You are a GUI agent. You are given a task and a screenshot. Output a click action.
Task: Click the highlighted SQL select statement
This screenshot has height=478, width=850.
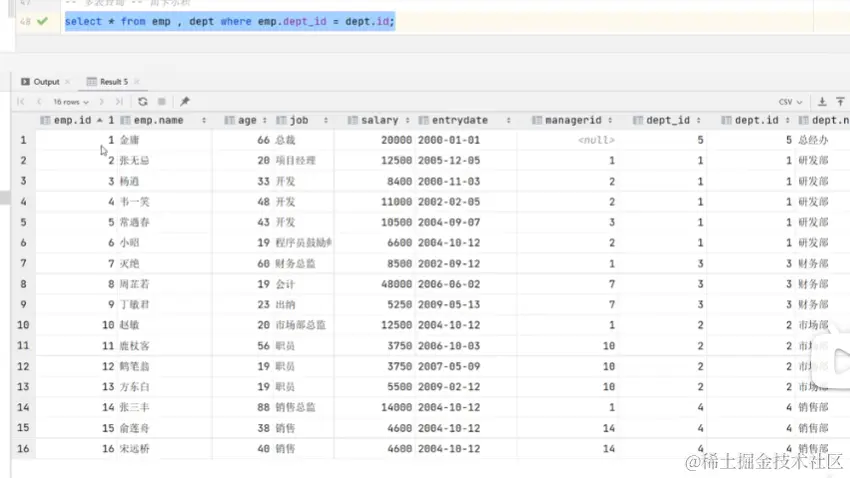230,22
